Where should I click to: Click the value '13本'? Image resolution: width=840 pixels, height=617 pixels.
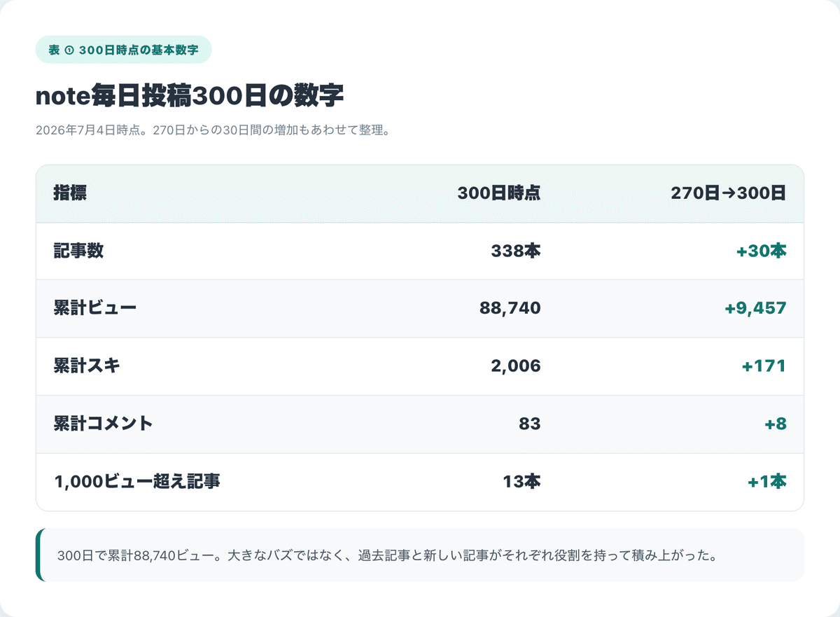[x=521, y=482]
